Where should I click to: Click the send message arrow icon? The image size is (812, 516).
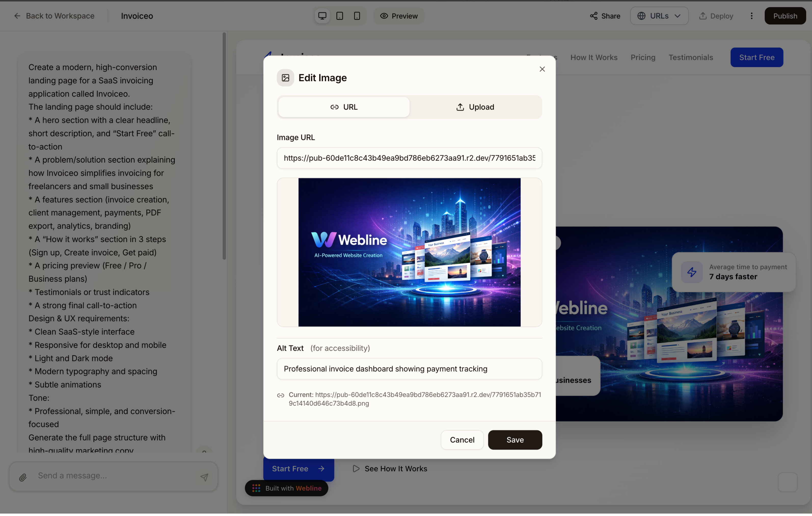pos(204,477)
